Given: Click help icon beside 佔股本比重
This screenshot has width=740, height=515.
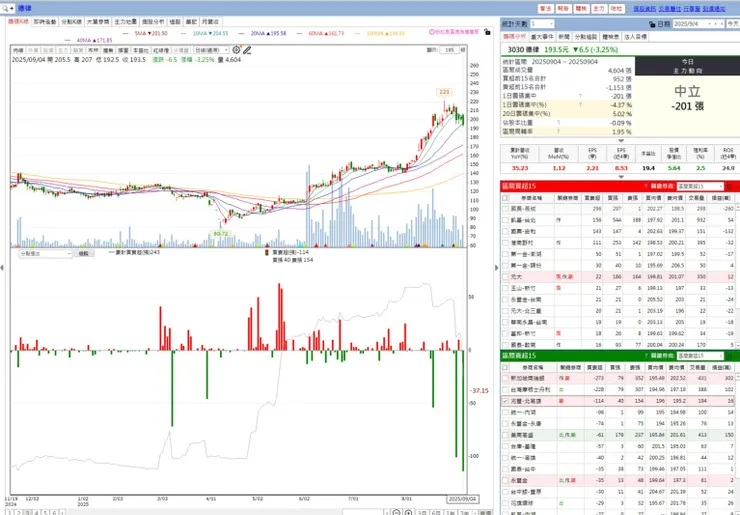Looking at the screenshot, I should coord(558,123).
